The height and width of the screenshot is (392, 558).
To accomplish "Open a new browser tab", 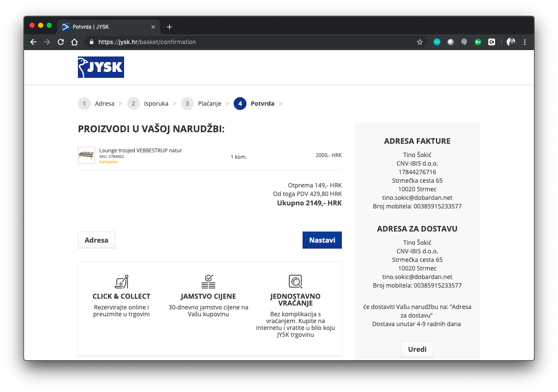I will pyautogui.click(x=169, y=27).
